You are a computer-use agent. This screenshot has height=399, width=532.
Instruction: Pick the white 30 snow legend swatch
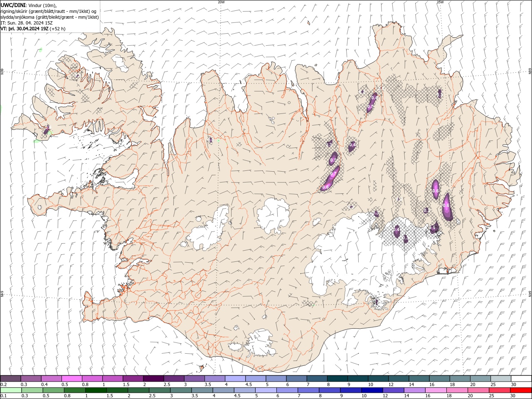(521, 379)
